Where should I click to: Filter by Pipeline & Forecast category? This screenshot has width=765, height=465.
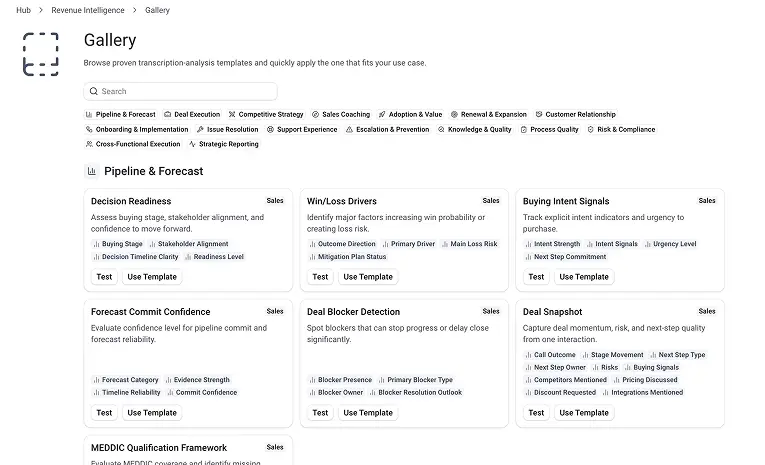tap(121, 114)
